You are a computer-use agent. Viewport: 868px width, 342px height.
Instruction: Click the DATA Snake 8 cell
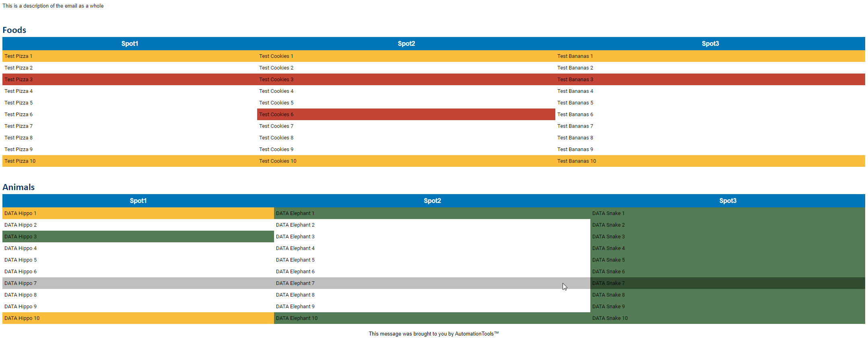tap(728, 295)
